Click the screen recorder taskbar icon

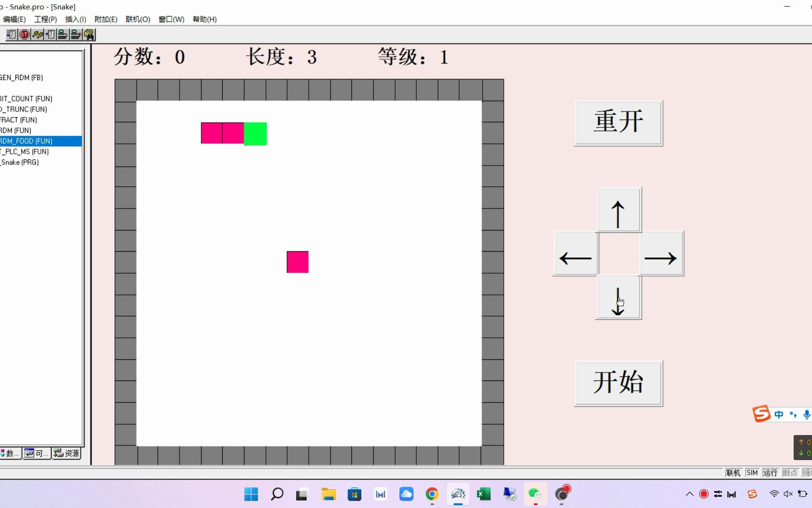(x=562, y=493)
